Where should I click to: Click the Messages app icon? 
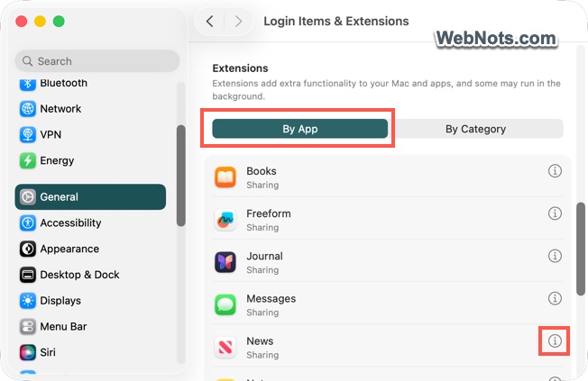[225, 304]
